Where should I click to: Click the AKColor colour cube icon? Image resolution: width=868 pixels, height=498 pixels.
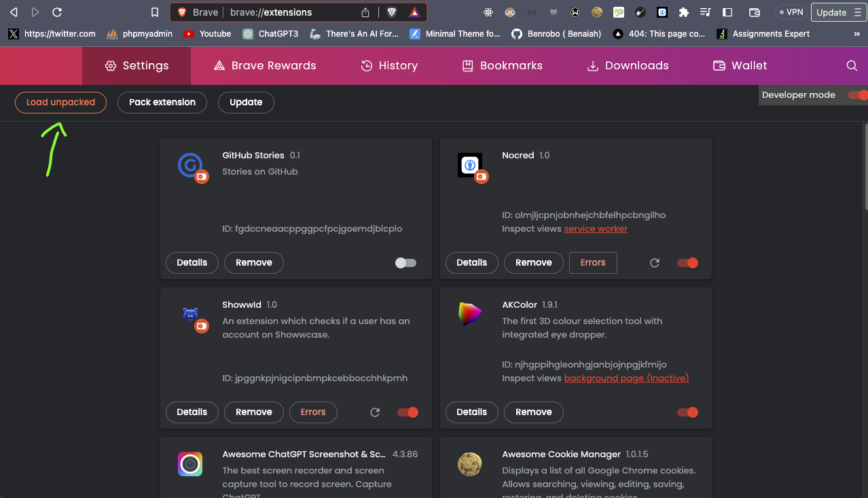coord(470,314)
